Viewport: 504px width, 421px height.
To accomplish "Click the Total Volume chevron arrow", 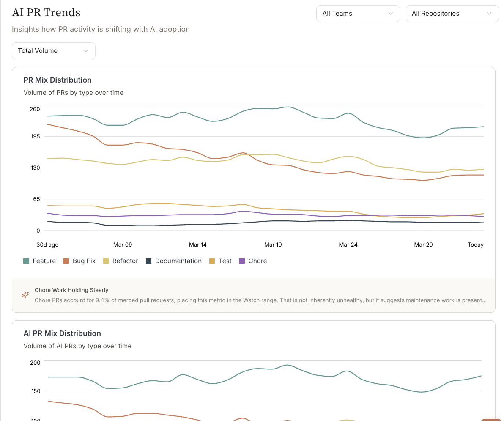I will 85,51.
